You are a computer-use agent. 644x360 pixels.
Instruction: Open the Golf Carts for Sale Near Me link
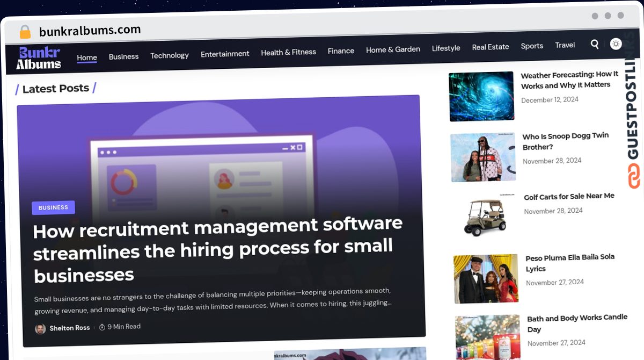[x=569, y=197]
